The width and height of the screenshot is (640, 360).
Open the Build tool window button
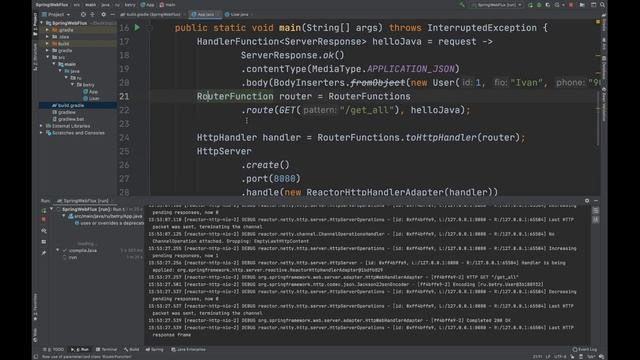pyautogui.click(x=132, y=350)
